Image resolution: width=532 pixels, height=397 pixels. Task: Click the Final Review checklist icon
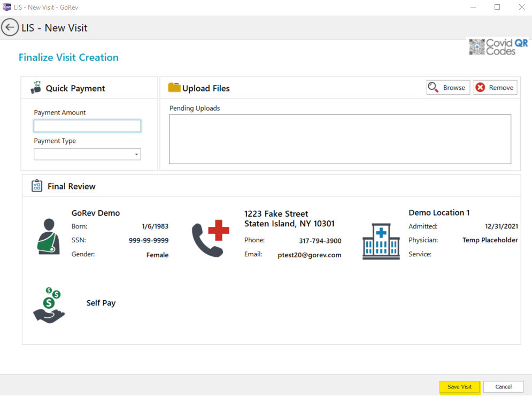point(37,186)
